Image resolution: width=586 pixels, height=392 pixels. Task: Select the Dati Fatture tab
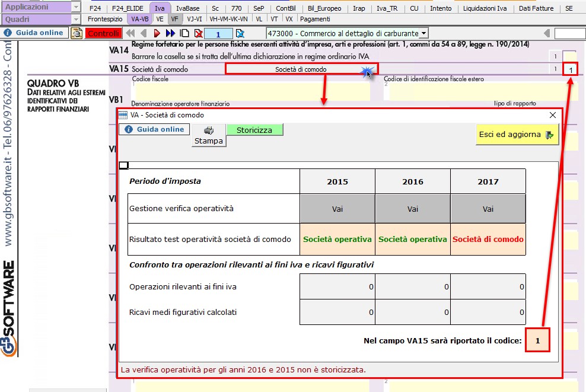[x=536, y=8]
